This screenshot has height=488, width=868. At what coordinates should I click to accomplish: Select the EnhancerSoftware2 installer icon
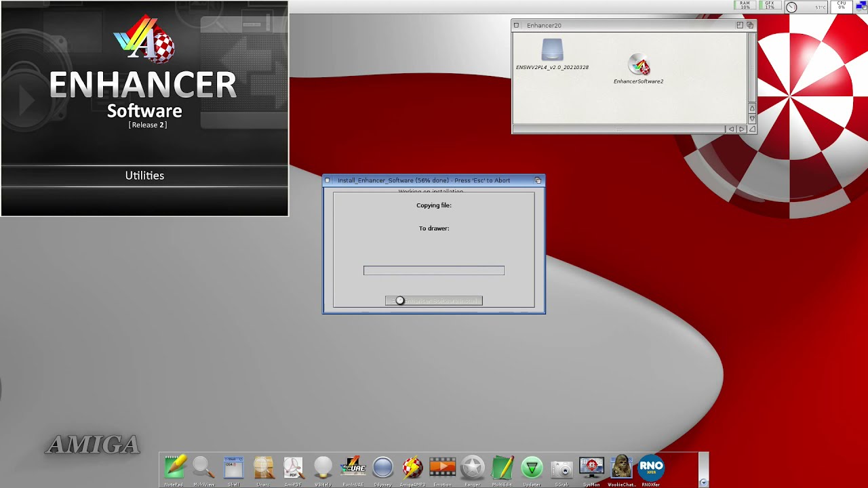639,69
